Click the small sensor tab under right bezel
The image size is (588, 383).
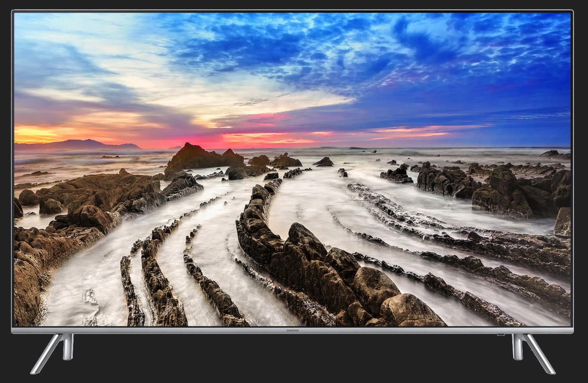point(500,335)
